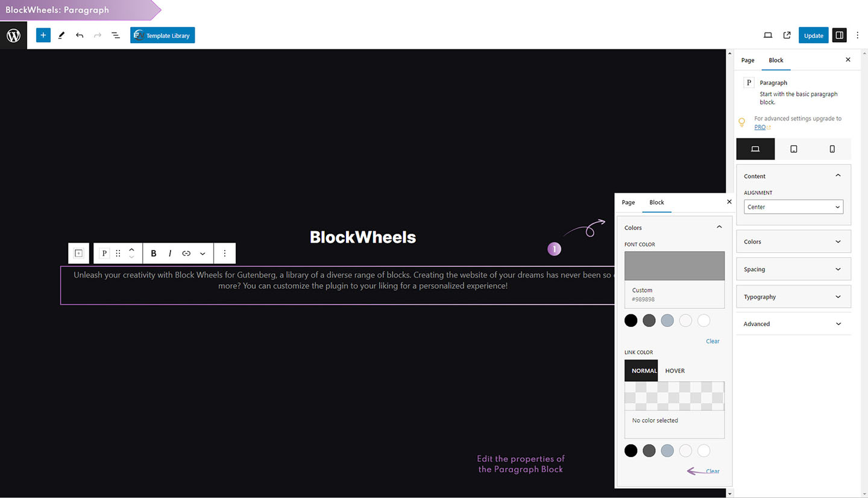Switch to mobile device preview
Viewport: 868px width, 498px height.
pos(832,149)
